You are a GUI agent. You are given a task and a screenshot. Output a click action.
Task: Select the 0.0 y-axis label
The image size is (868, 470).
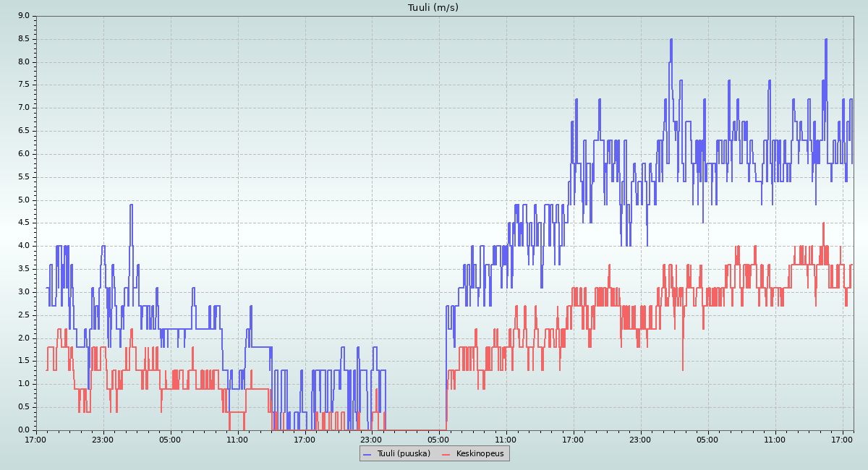pyautogui.click(x=22, y=430)
